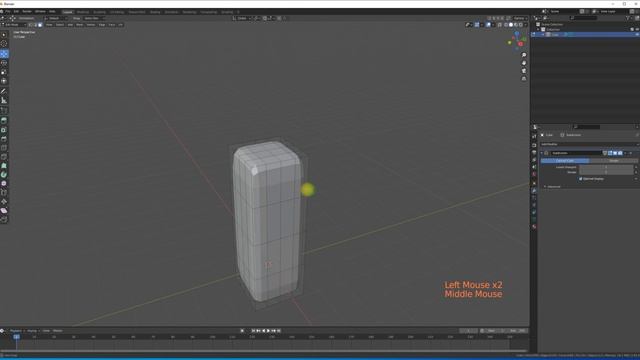Image resolution: width=640 pixels, height=360 pixels.
Task: Open the Mesh menu in viewport header
Action: [x=80, y=25]
